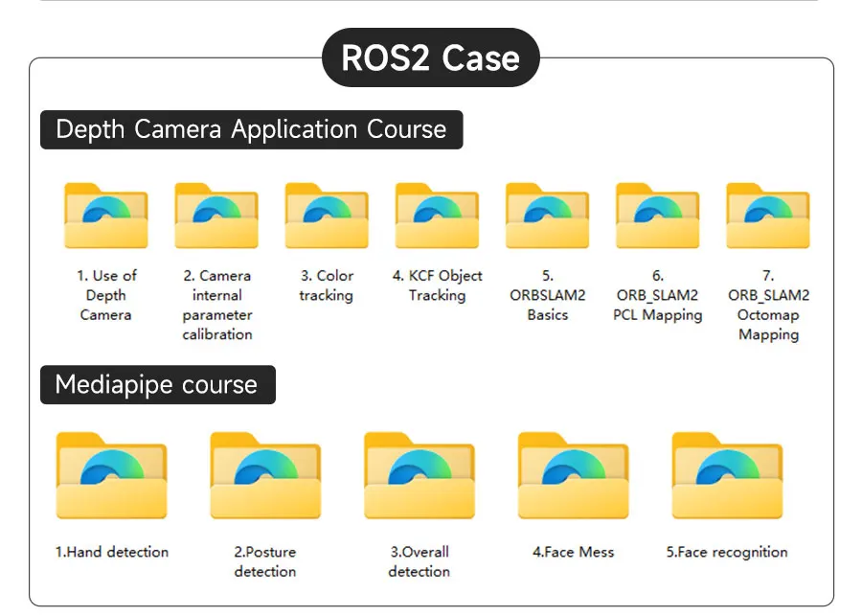
Task: Select the label '5.Face recognition'
Action: 727,552
